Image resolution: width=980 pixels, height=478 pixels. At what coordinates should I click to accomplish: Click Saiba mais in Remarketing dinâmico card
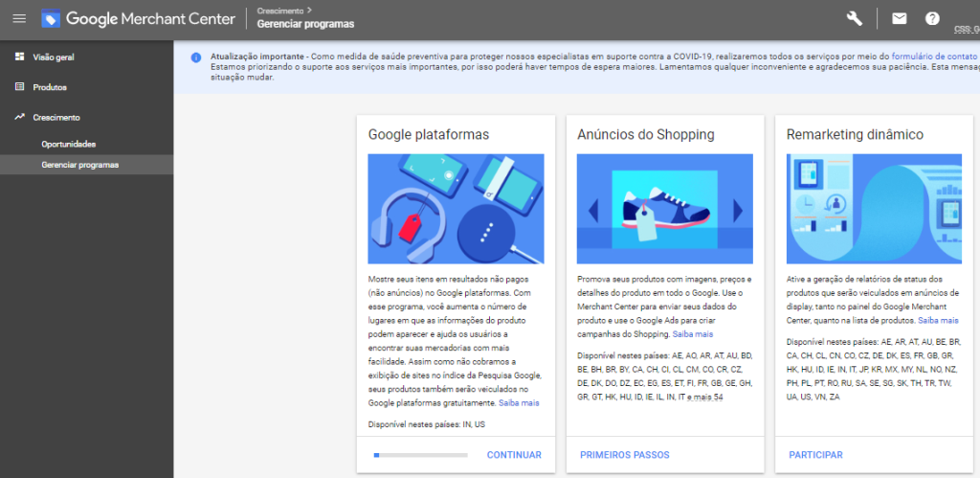pos(940,320)
